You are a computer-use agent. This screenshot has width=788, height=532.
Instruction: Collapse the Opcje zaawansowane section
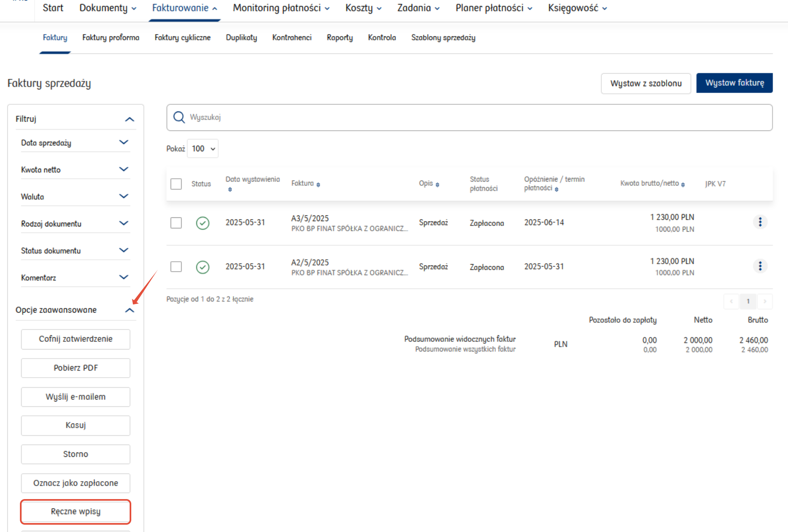129,311
